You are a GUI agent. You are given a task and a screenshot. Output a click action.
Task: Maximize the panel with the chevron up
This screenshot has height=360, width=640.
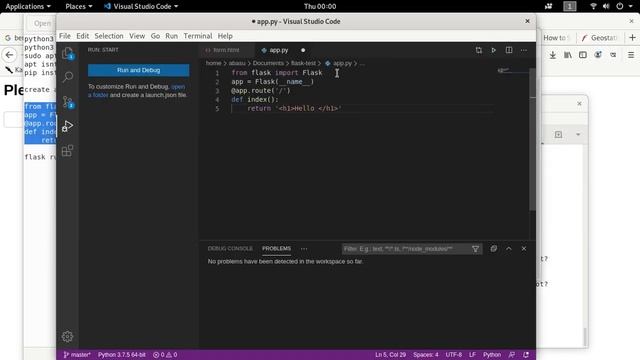coord(509,249)
